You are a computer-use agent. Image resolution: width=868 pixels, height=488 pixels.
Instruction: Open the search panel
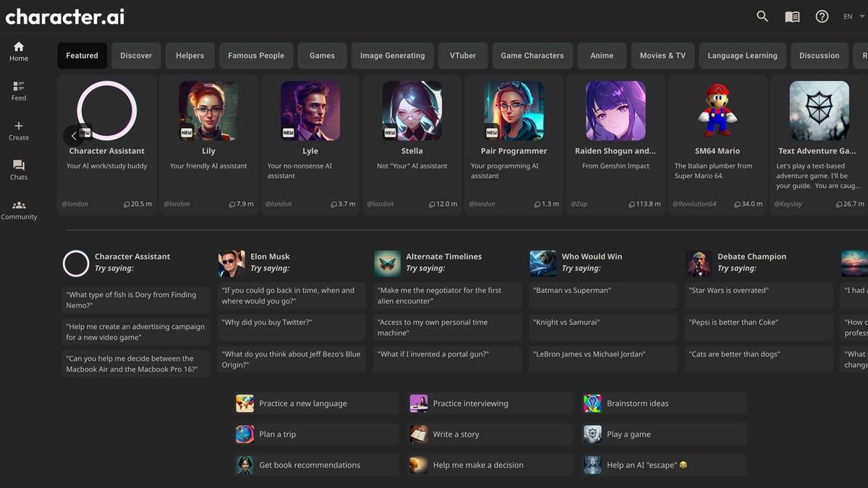[x=762, y=16]
